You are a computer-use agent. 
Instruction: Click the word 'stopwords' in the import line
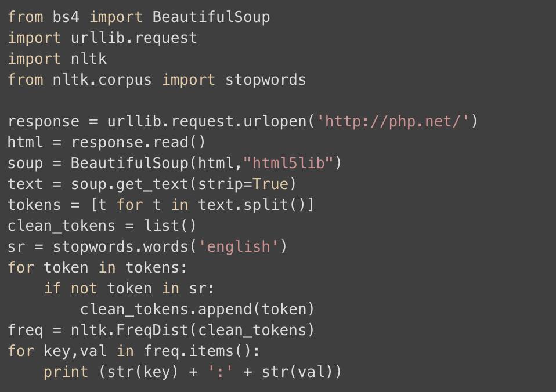pyautogui.click(x=265, y=79)
